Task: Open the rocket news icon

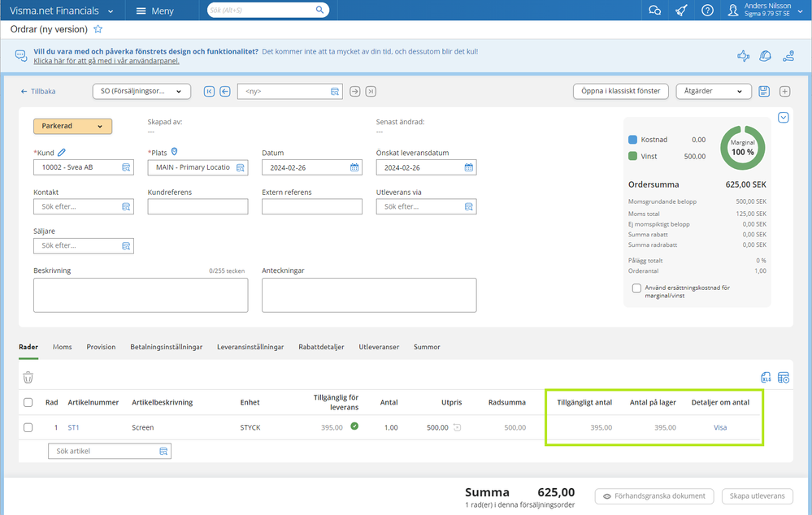Action: (x=681, y=11)
